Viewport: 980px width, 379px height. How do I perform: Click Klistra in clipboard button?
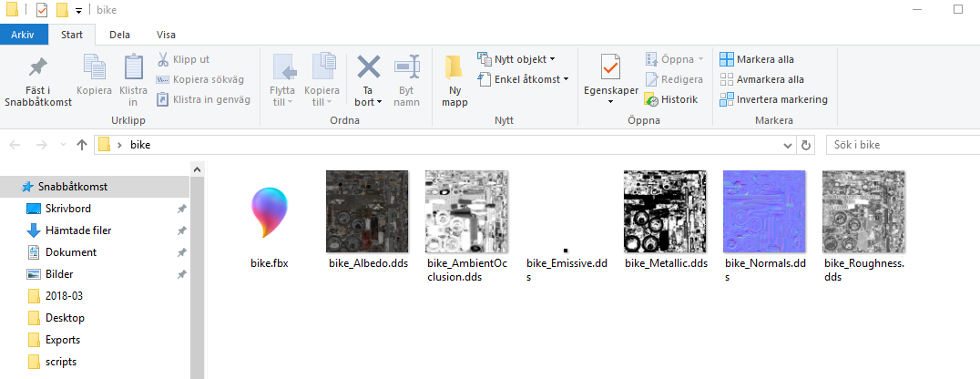133,81
